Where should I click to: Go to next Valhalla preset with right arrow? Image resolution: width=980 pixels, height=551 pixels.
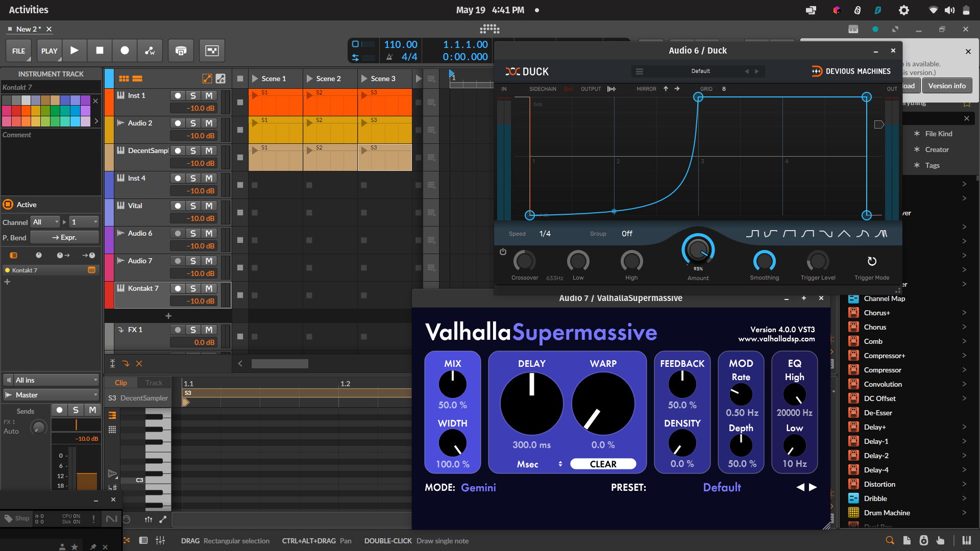point(813,487)
